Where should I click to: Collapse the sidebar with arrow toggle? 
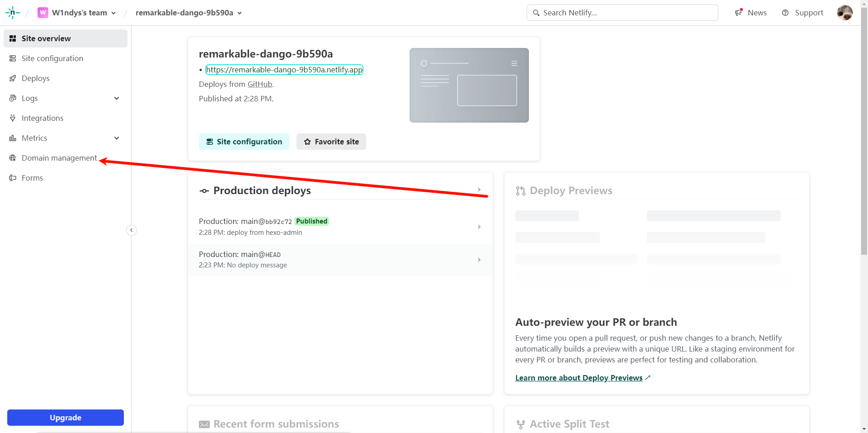[x=132, y=230]
